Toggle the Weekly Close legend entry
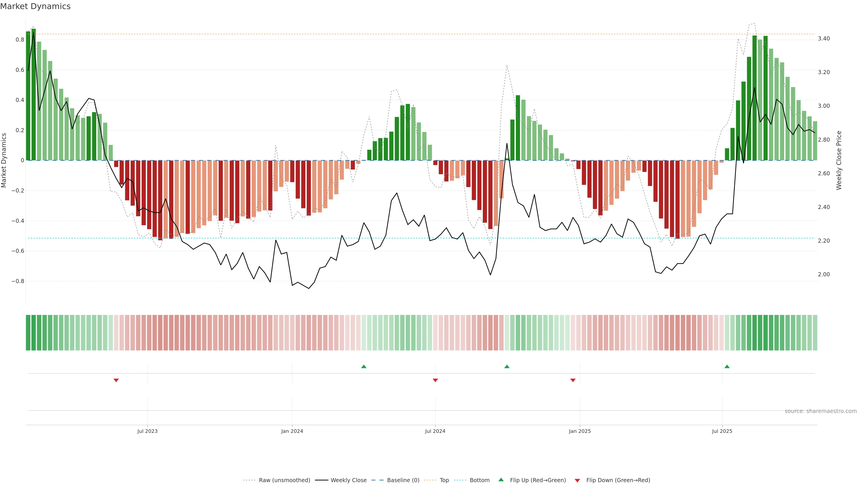The width and height of the screenshot is (868, 488). (348, 480)
